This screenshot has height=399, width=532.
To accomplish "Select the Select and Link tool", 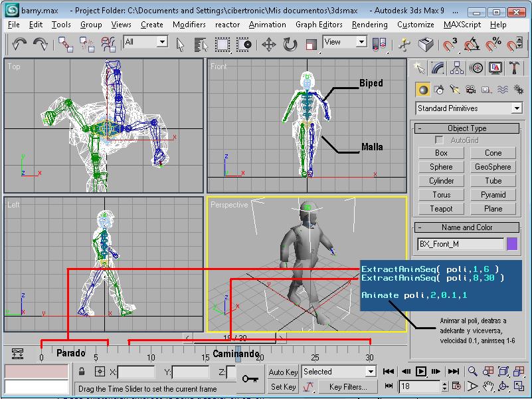I will pos(66,45).
